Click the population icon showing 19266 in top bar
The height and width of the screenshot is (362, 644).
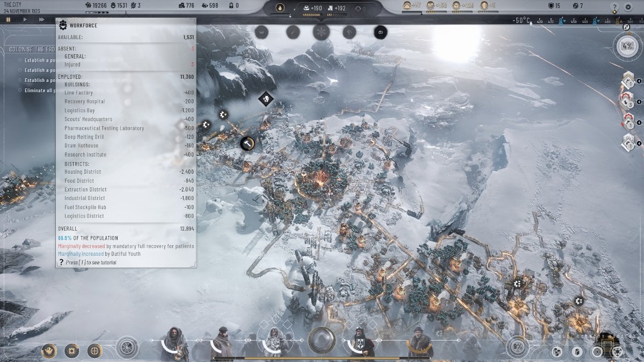(87, 5)
